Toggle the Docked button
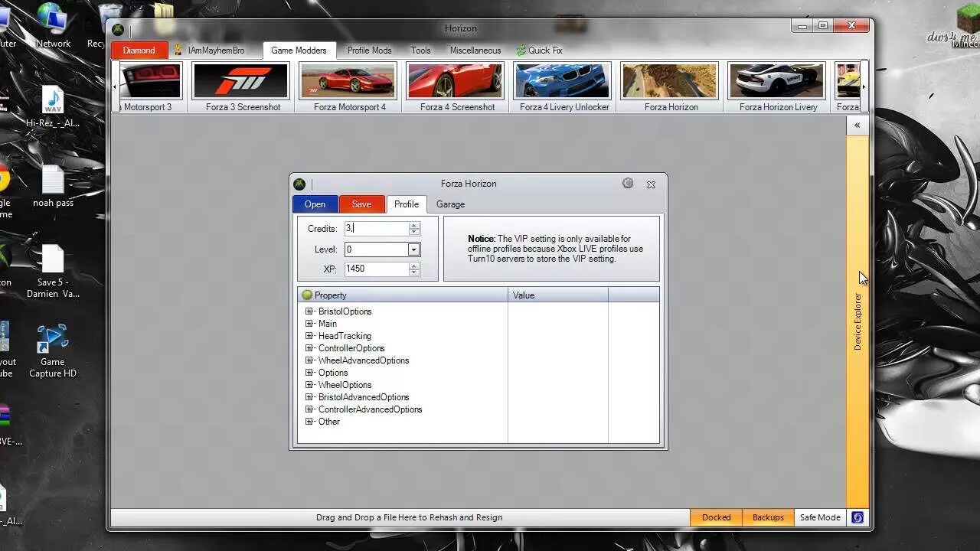 [x=716, y=517]
